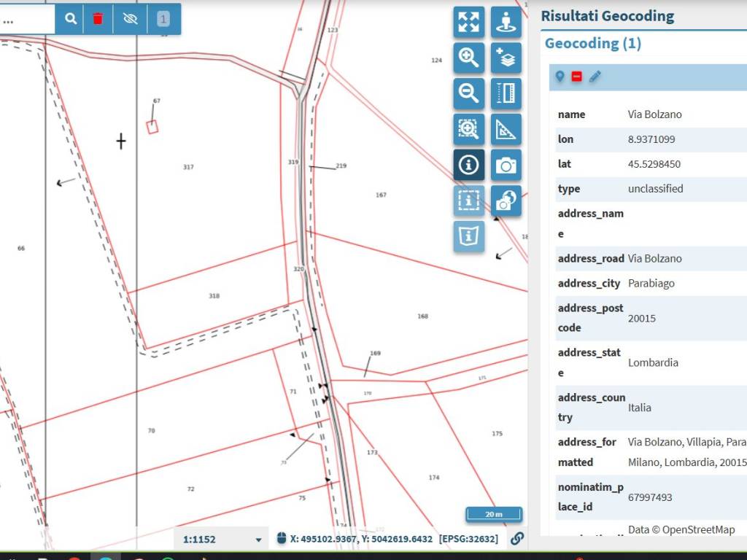Image resolution: width=747 pixels, height=560 pixels.
Task: Toggle the crossed-eye visibility of search results
Action: coord(131,19)
